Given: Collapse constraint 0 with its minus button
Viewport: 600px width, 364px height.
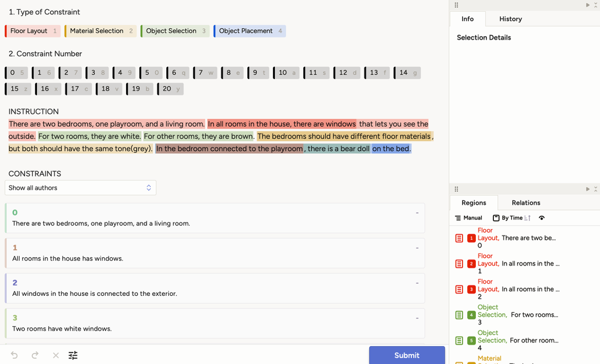Looking at the screenshot, I should coord(417,213).
